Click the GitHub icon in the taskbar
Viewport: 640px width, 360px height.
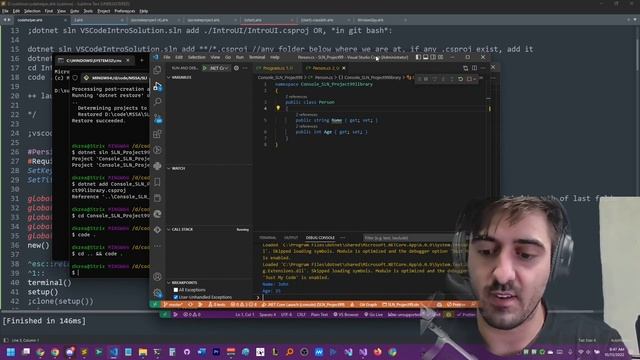click(187, 352)
